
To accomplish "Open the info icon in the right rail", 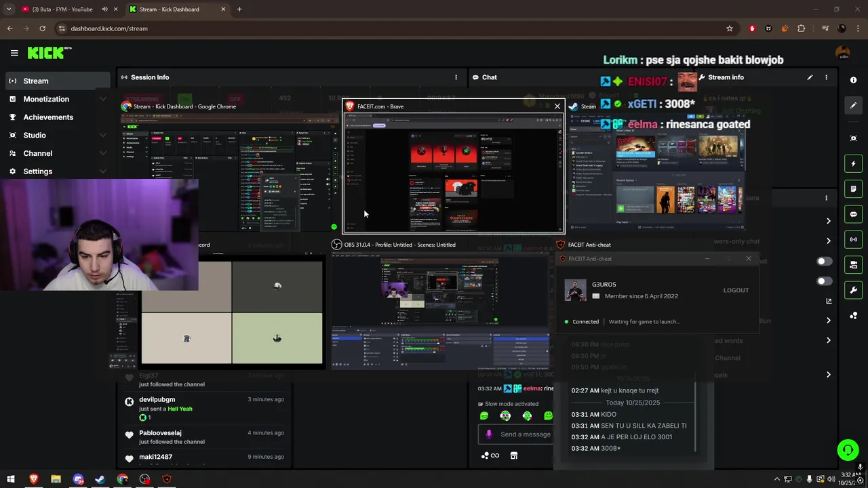I will [x=853, y=80].
